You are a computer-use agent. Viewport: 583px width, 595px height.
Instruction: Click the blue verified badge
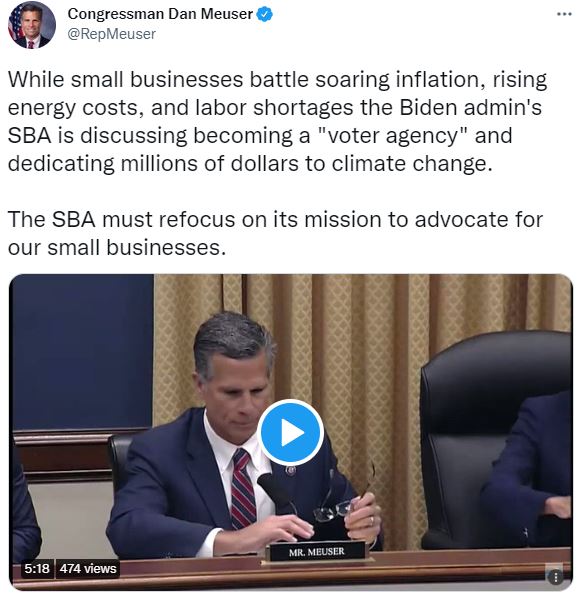click(265, 14)
